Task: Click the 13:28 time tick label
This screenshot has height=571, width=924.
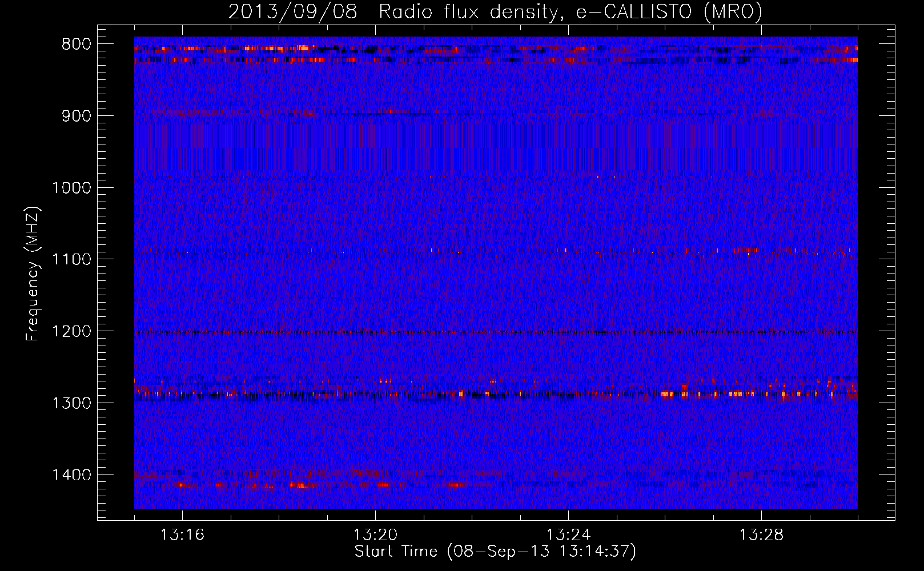Action: click(761, 535)
